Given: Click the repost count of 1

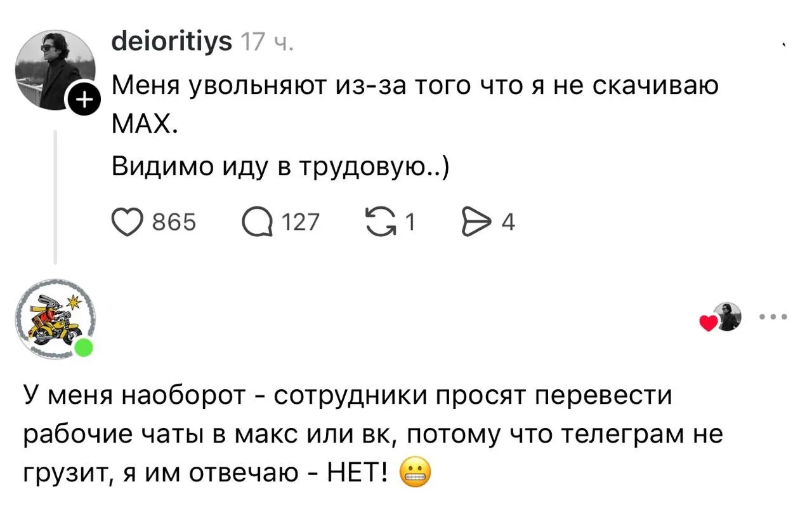Looking at the screenshot, I should point(410,222).
